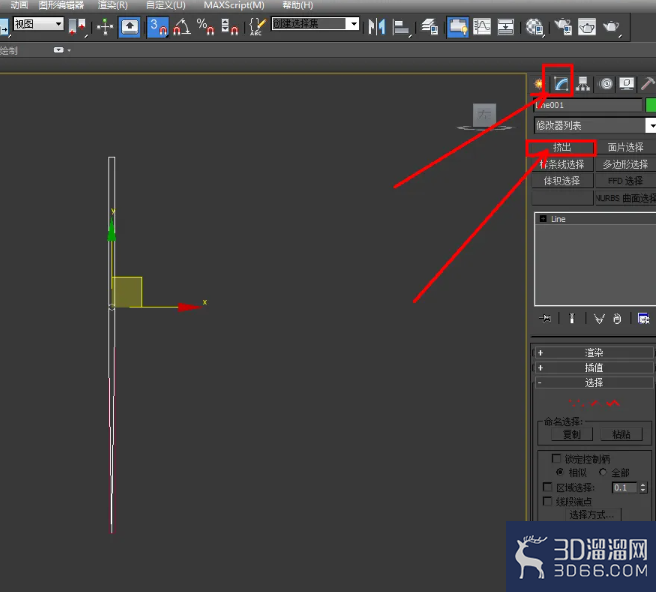Toggle the Percent Snap tool

tap(205, 27)
